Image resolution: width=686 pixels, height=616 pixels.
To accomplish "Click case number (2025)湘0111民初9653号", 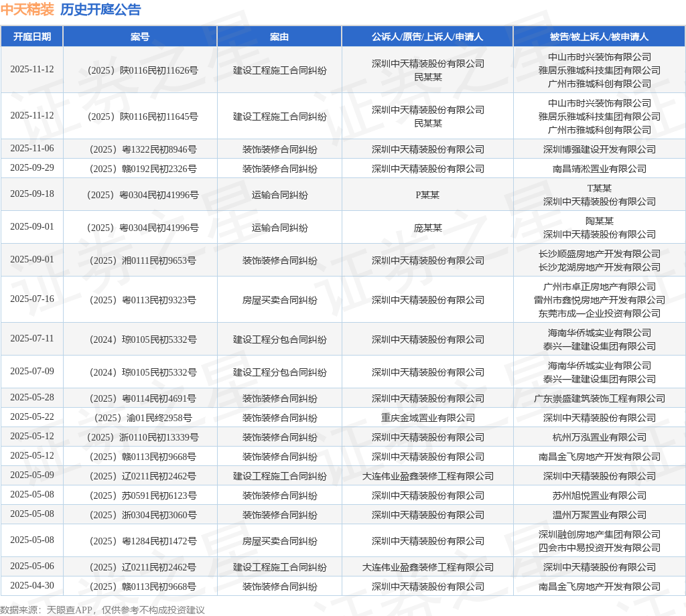I will point(143,260).
